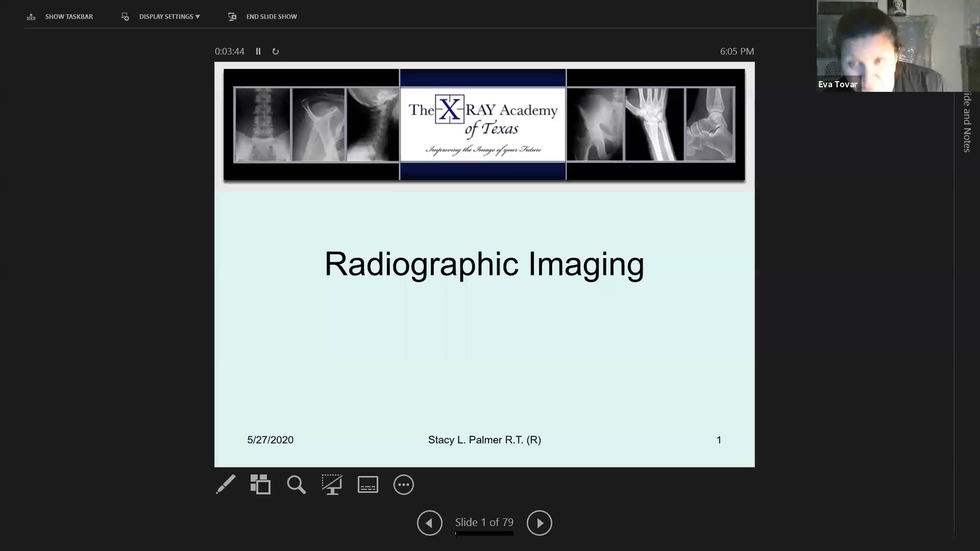Viewport: 980px width, 551px height.
Task: Black out the presentation screen
Action: [332, 485]
